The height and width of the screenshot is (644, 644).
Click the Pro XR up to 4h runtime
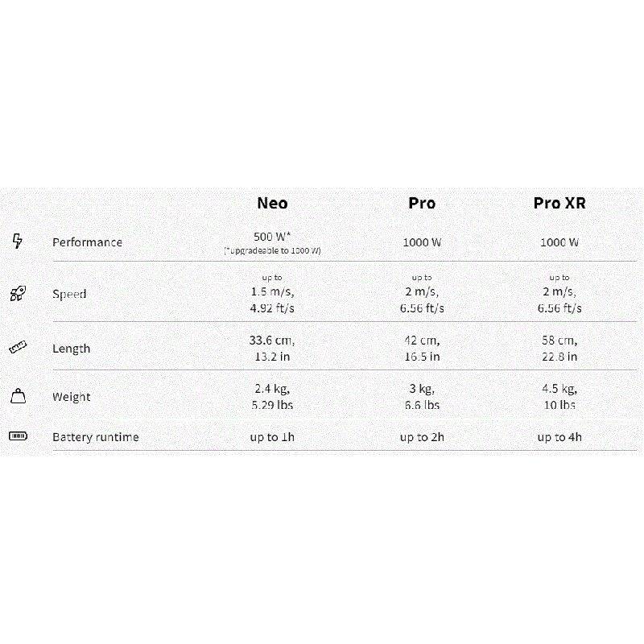point(559,437)
